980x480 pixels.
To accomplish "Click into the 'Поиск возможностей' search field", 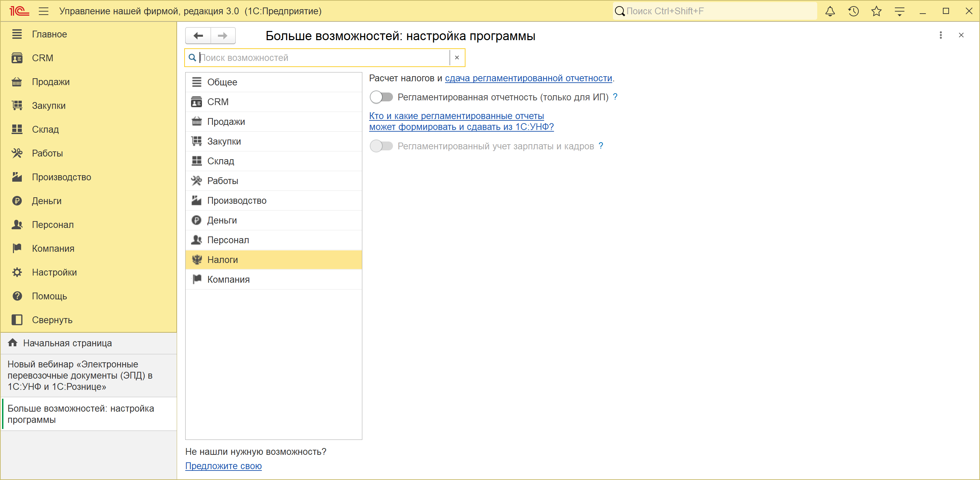I will tap(324, 58).
